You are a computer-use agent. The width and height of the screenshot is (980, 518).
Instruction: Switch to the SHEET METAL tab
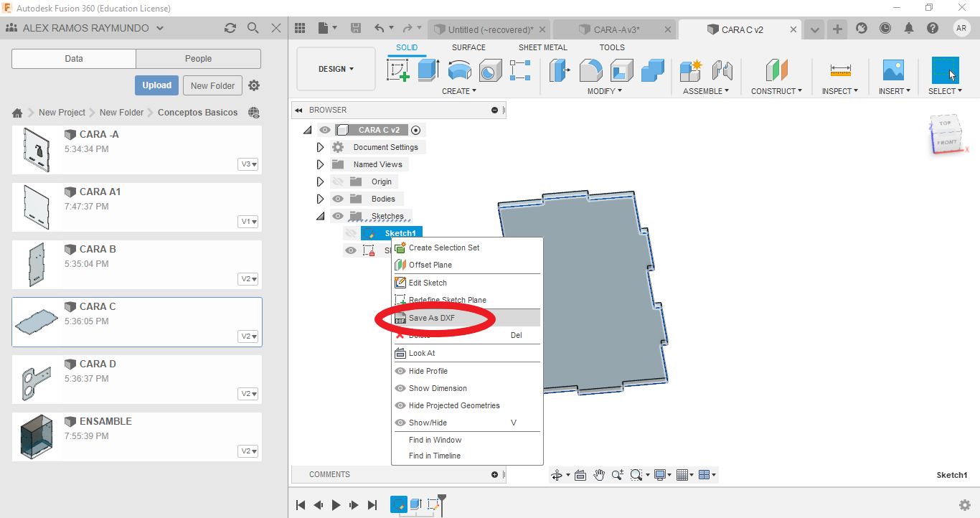tap(543, 47)
